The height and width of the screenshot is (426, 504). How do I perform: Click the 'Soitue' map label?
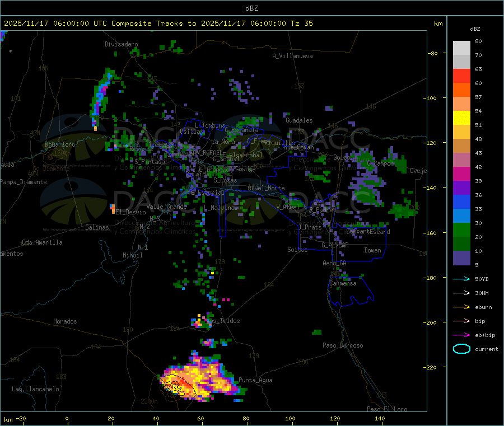pyautogui.click(x=297, y=250)
